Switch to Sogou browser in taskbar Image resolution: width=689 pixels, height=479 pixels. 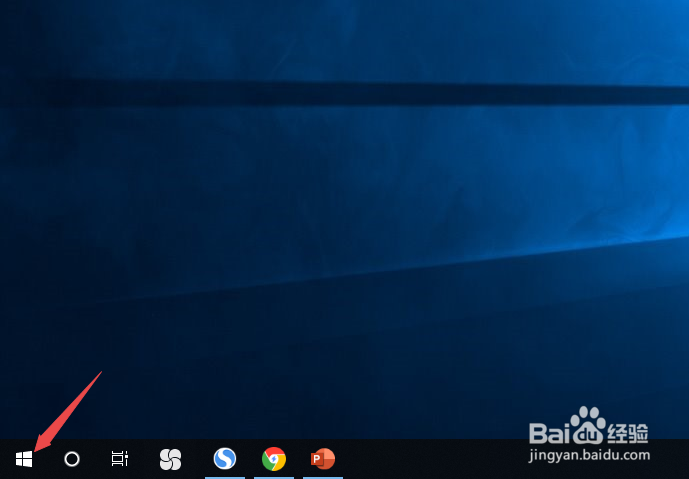point(225,459)
